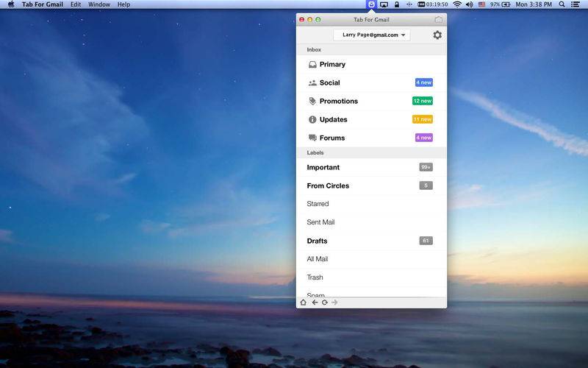Screen dimensions: 588x368
Task: Click the Home icon in bottom toolbar
Action: point(304,302)
